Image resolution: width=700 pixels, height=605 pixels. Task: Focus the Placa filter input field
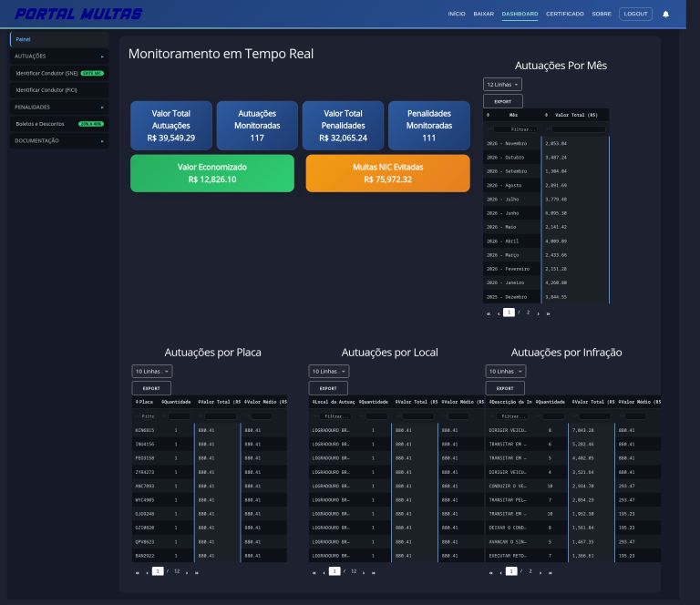pyautogui.click(x=148, y=416)
